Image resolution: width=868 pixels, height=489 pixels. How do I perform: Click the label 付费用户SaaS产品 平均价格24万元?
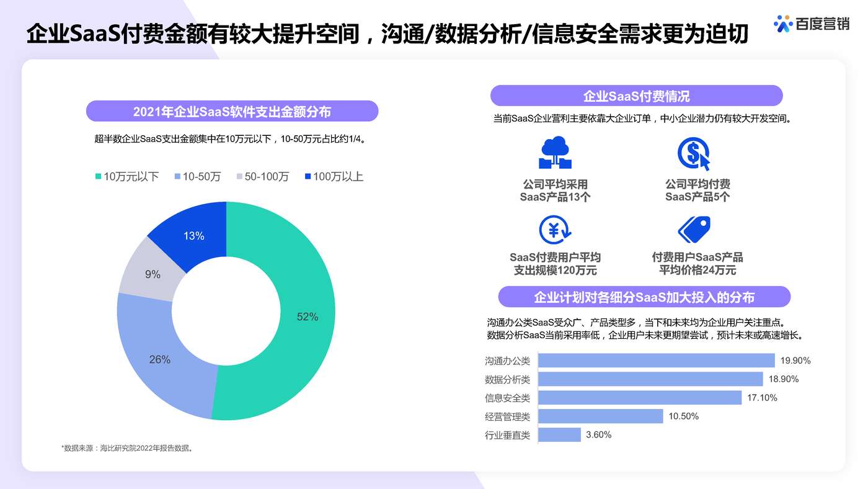point(697,264)
